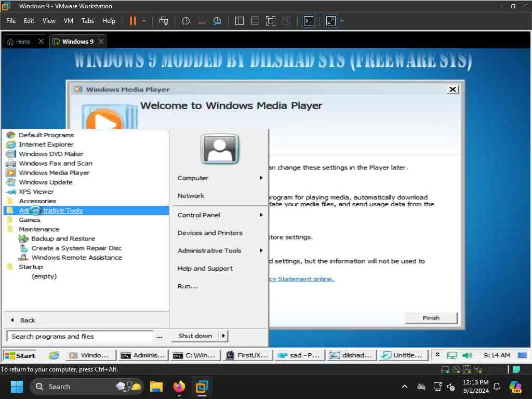
Task: Open Administrative Tools in the right pane
Action: point(209,251)
